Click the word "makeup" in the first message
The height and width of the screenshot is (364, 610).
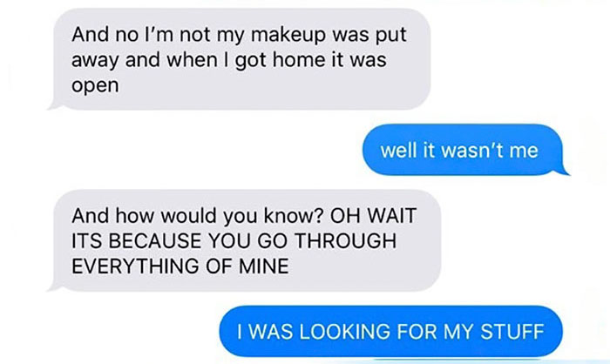click(288, 36)
